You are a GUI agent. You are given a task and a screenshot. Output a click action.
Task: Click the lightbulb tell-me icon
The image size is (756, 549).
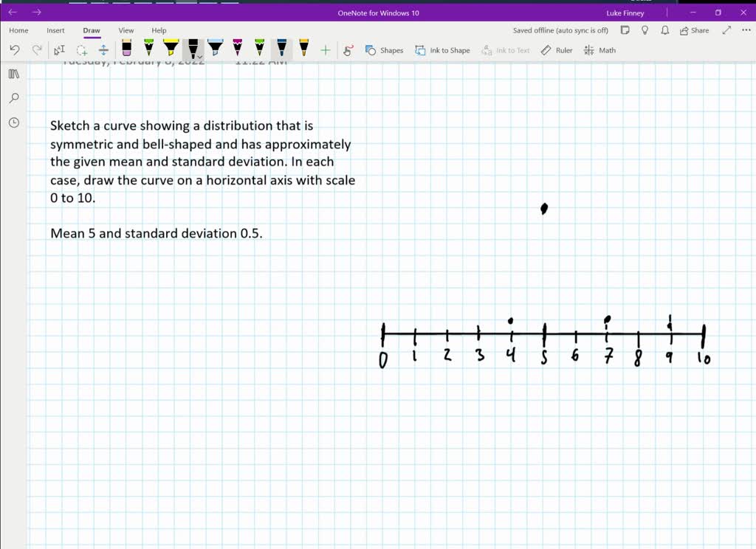645,30
